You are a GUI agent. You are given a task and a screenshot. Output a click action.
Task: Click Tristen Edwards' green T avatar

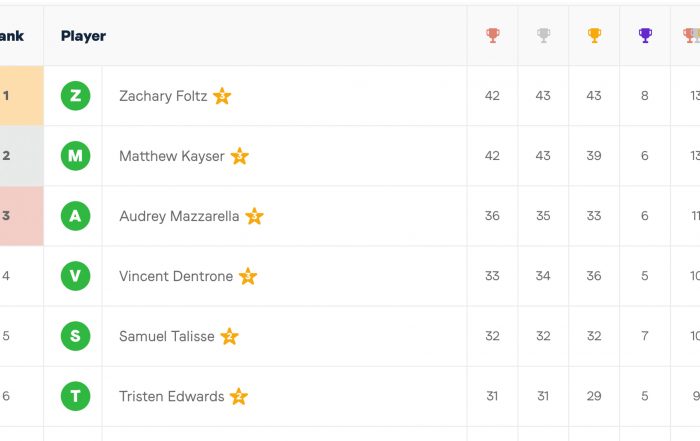(x=75, y=396)
